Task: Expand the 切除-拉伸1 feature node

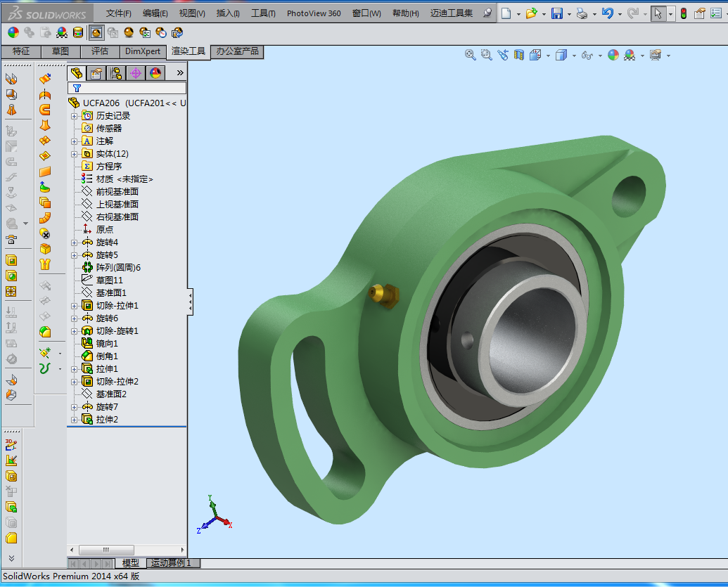Action: 75,307
